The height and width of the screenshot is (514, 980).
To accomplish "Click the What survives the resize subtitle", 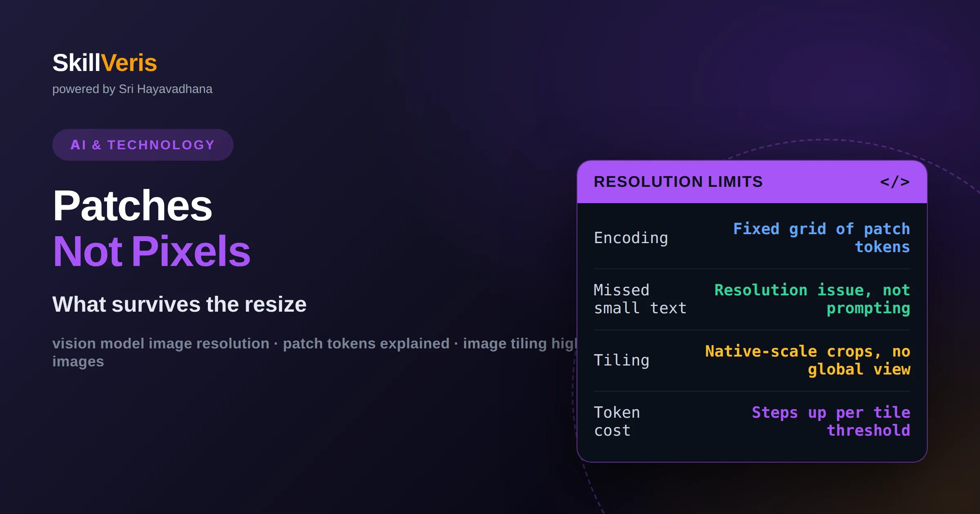I will (x=179, y=304).
